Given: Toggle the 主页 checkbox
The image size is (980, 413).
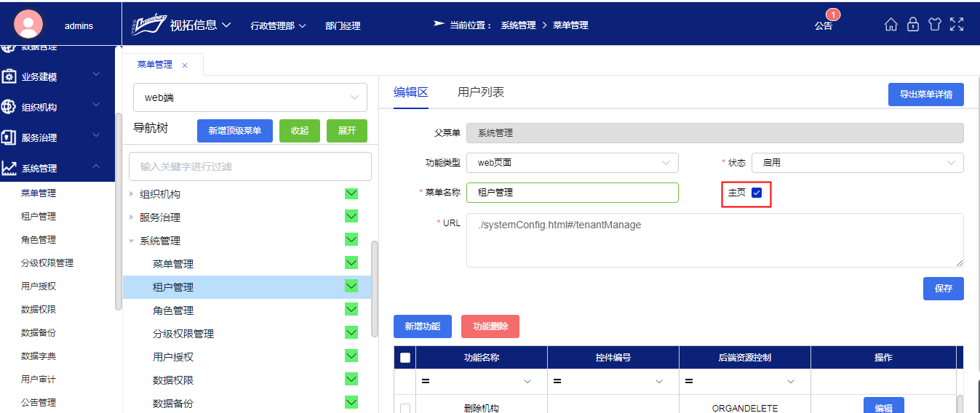Looking at the screenshot, I should pos(757,193).
